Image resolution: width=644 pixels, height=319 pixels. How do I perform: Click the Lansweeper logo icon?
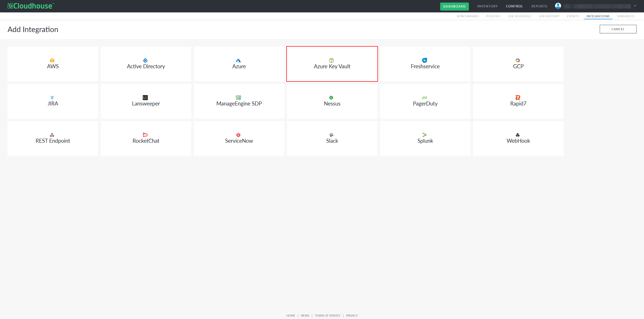coord(145,98)
